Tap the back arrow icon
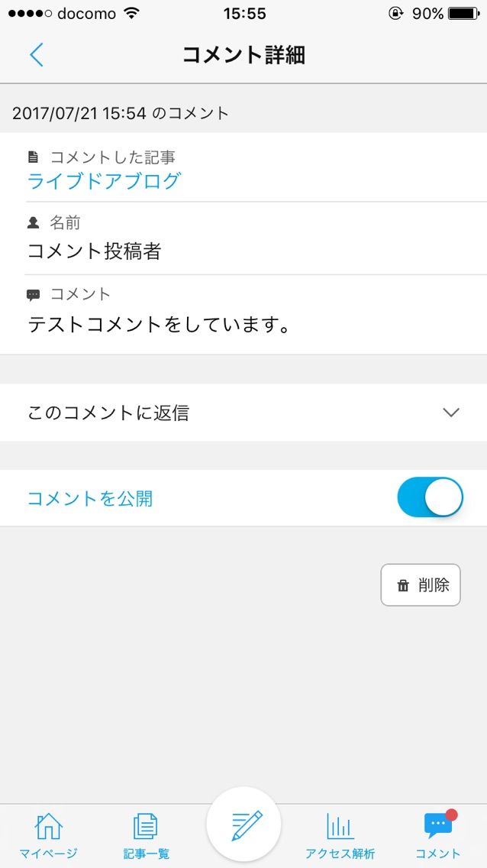Image resolution: width=487 pixels, height=868 pixels. click(36, 55)
